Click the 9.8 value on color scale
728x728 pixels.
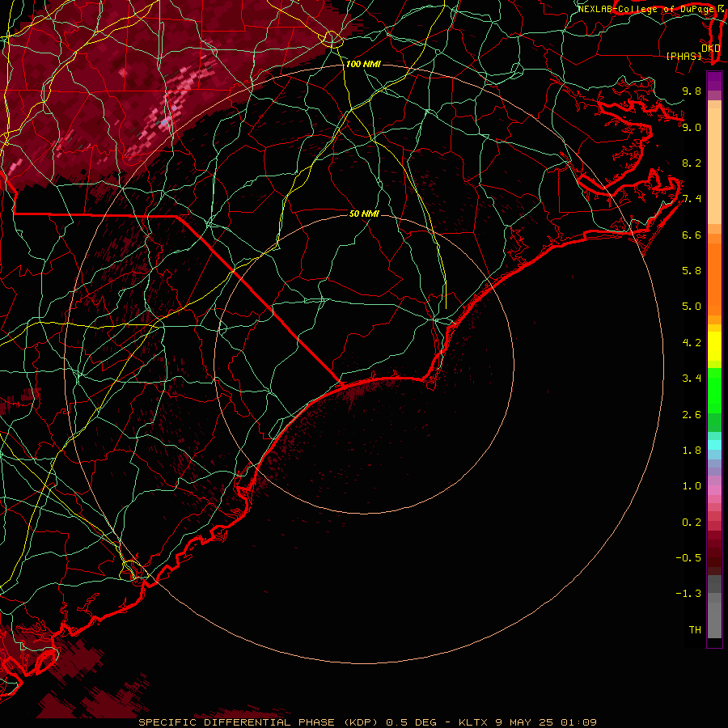[x=692, y=91]
